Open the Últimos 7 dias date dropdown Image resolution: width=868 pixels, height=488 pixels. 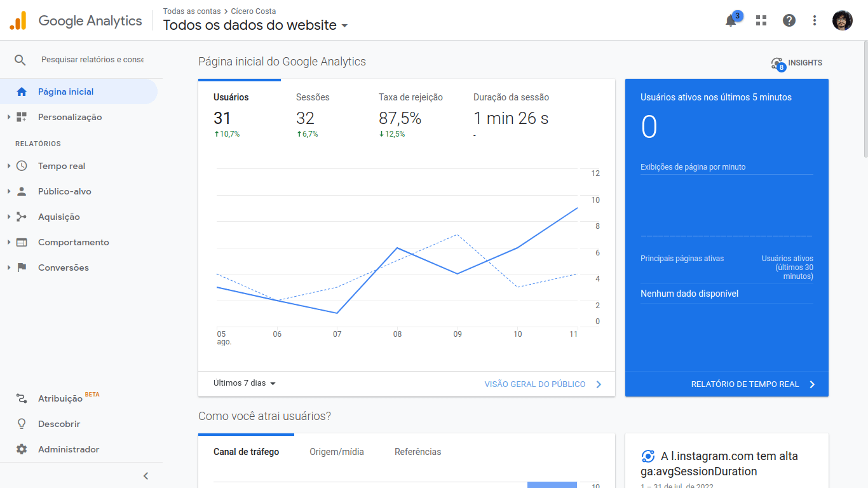(245, 383)
